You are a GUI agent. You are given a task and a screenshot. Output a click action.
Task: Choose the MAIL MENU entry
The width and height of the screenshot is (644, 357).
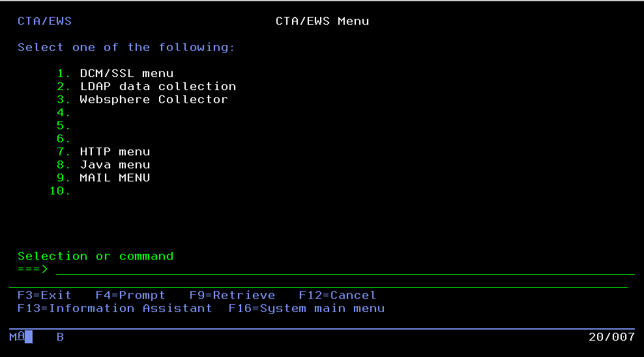tap(115, 178)
